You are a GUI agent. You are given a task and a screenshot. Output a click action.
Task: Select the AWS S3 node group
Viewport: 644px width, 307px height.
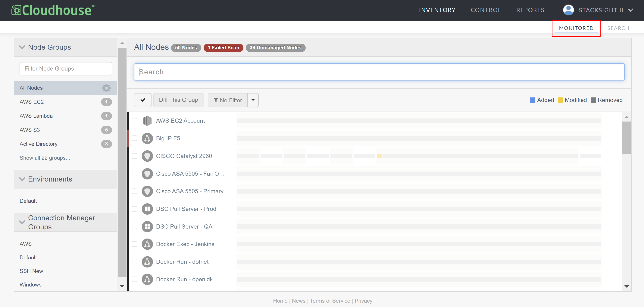pos(65,130)
